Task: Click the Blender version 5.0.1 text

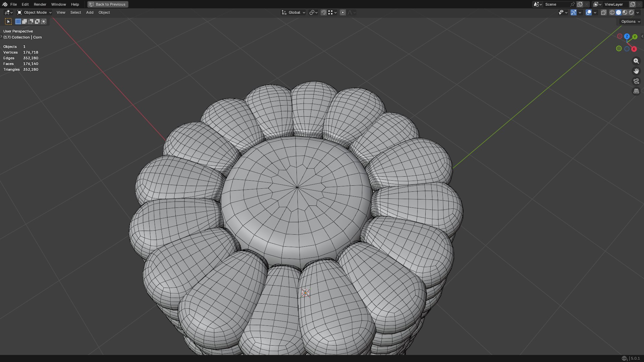Action: click(x=635, y=358)
